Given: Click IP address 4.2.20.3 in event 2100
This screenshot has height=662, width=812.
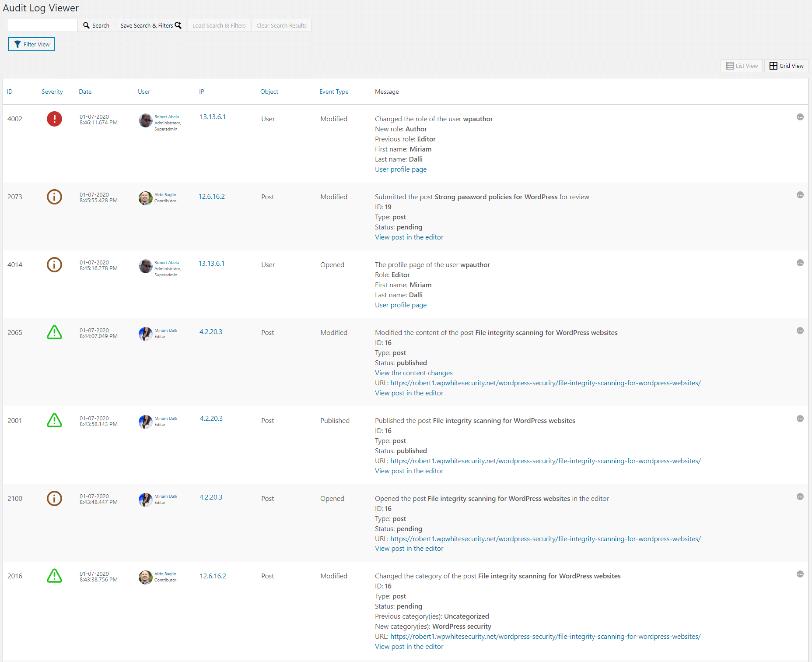Looking at the screenshot, I should pyautogui.click(x=211, y=497).
